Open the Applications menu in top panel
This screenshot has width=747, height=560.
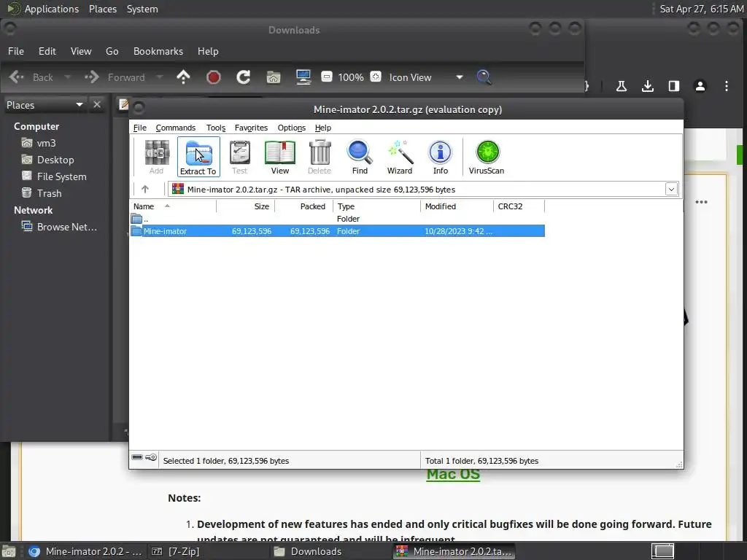pyautogui.click(x=43, y=9)
